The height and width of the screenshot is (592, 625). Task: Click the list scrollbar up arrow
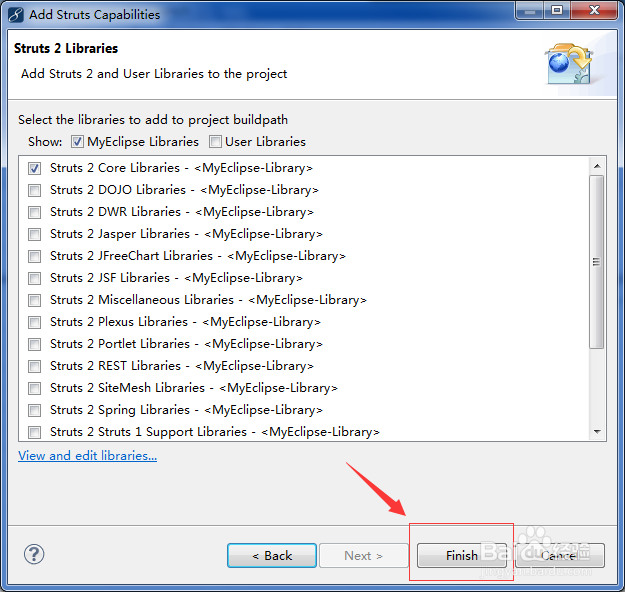pyautogui.click(x=597, y=166)
